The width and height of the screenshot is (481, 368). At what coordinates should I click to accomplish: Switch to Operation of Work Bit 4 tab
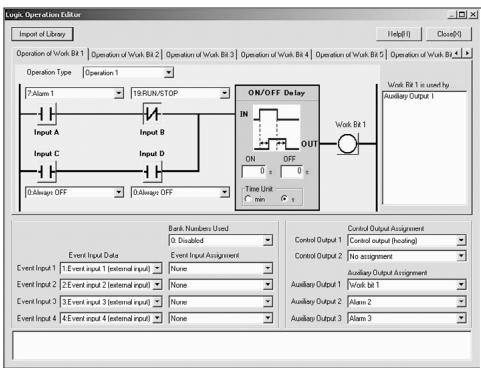pyautogui.click(x=275, y=54)
